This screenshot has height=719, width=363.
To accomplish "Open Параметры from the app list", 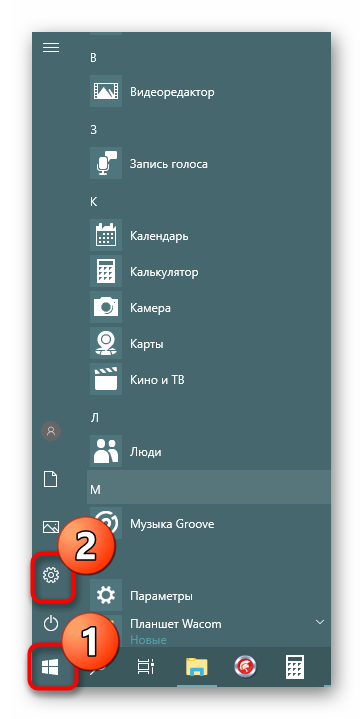I will 209,596.
